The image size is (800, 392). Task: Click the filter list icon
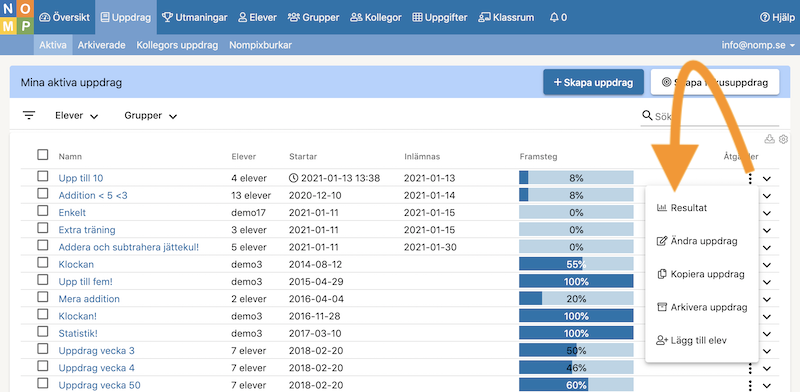coord(29,115)
